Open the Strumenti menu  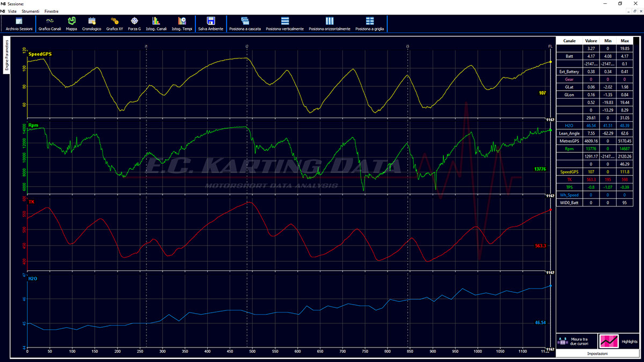pos(30,11)
